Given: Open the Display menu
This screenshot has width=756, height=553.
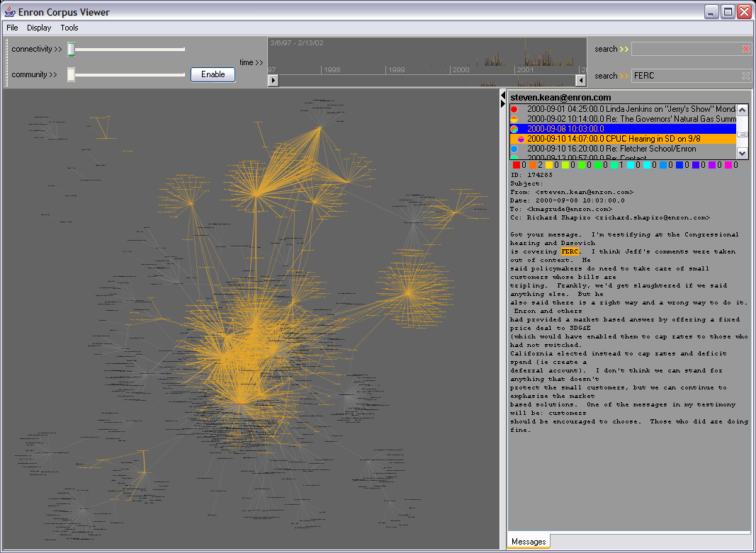Looking at the screenshot, I should 39,28.
